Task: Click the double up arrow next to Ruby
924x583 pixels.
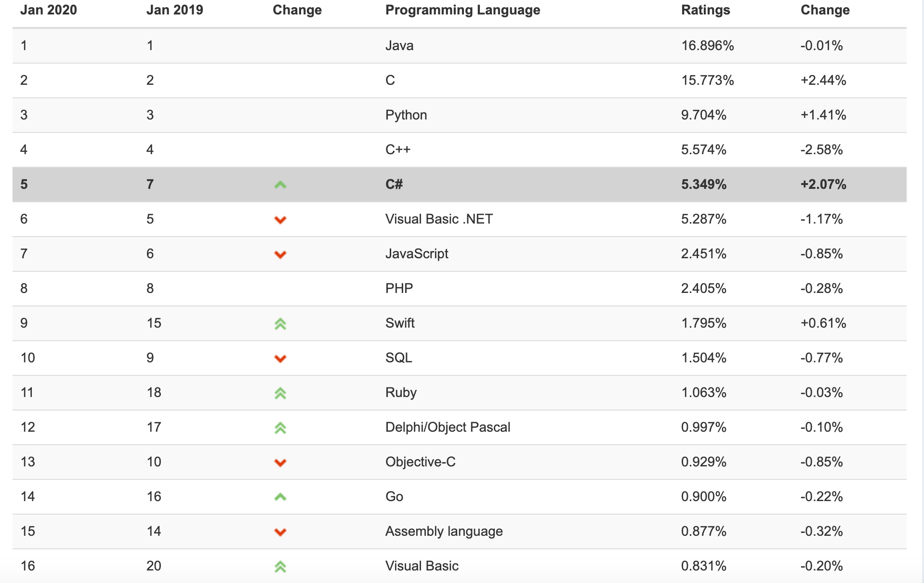Action: [280, 393]
